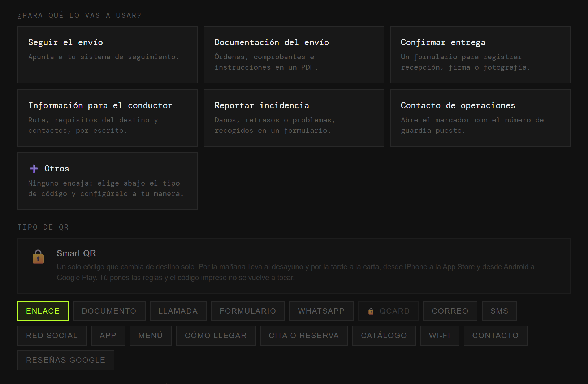
Task: Click the Smart QR description paragraph
Action: [x=295, y=272]
